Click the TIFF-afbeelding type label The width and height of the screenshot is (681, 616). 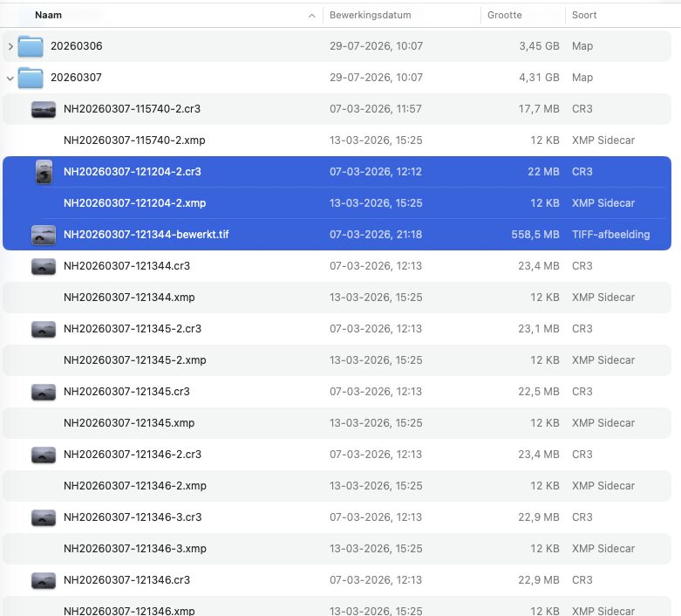click(x=610, y=235)
